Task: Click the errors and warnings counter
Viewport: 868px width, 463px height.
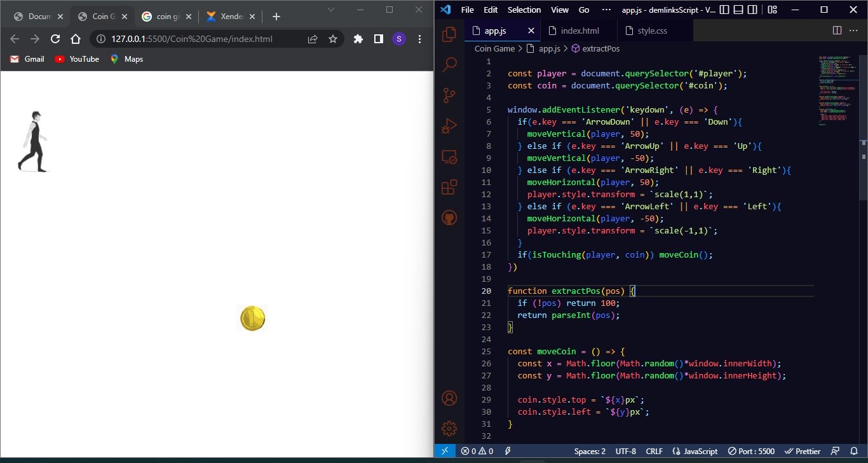Action: click(478, 451)
